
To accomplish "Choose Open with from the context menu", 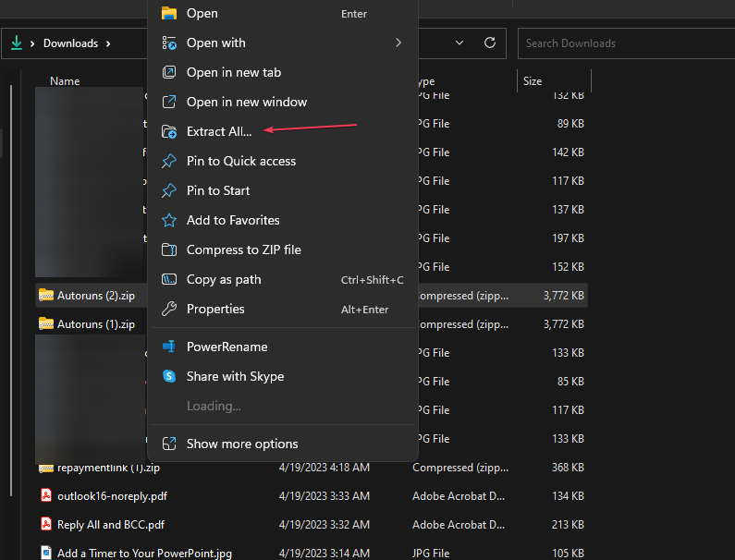I will pos(283,43).
